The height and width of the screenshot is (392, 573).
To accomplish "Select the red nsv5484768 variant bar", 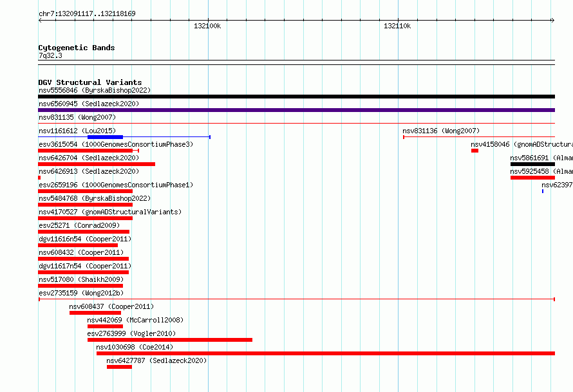I will (x=85, y=205).
